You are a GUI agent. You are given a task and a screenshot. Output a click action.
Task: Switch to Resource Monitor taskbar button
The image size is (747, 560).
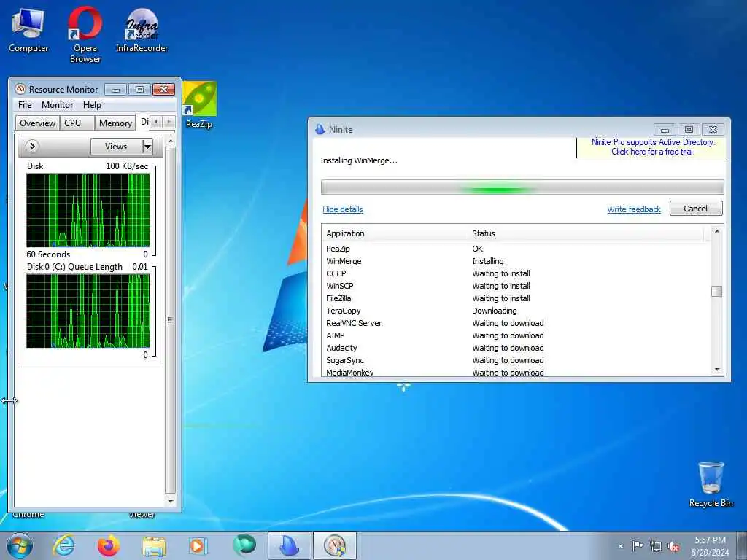click(x=334, y=545)
